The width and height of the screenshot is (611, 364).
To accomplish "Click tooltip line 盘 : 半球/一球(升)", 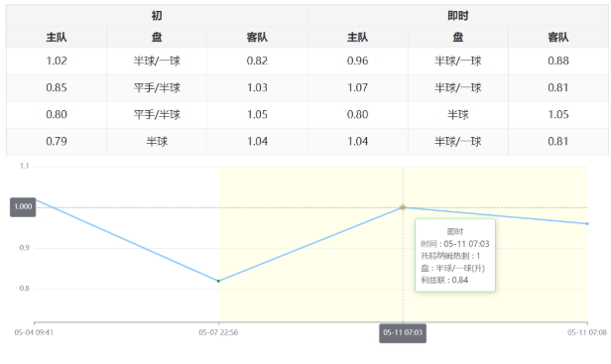I will tap(452, 268).
